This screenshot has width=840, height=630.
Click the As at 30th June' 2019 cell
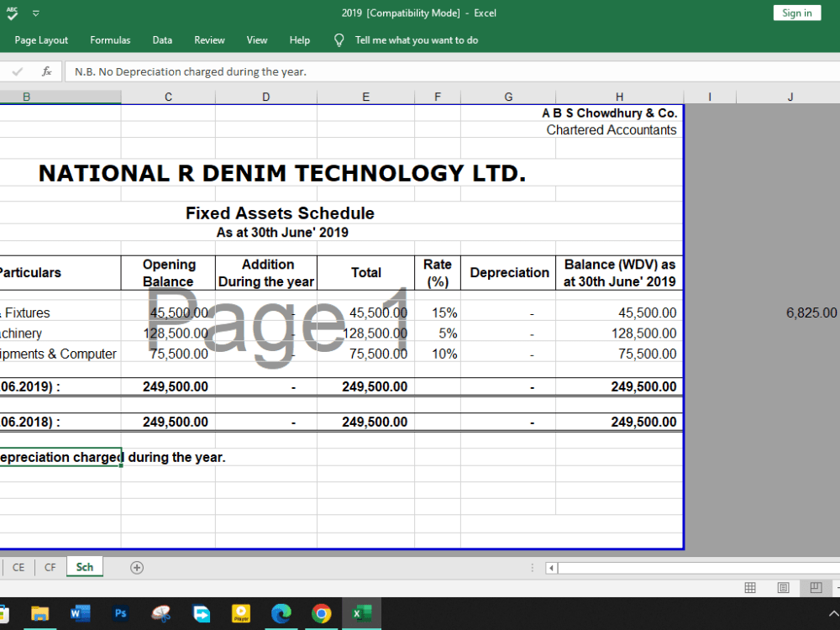tap(282, 233)
